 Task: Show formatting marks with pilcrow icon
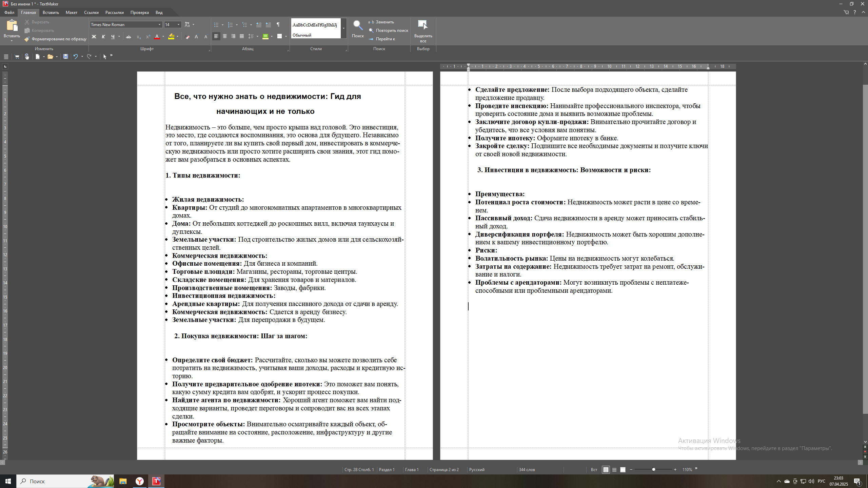pyautogui.click(x=278, y=24)
